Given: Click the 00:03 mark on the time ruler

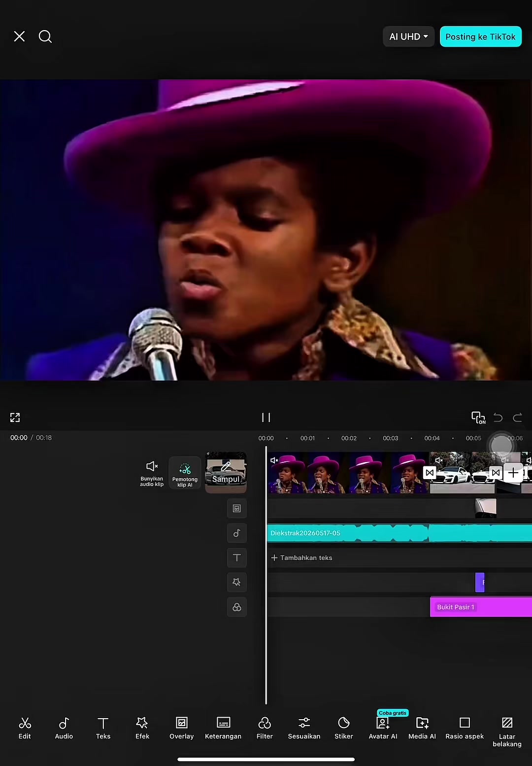Looking at the screenshot, I should click(391, 438).
